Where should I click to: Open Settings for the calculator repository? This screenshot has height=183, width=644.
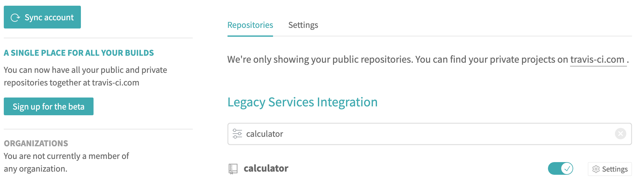point(609,169)
